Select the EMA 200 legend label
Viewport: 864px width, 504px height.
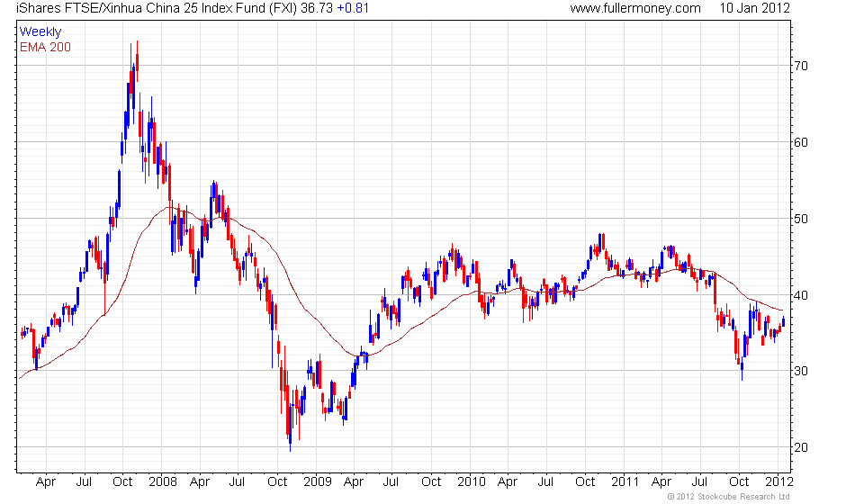pos(45,47)
